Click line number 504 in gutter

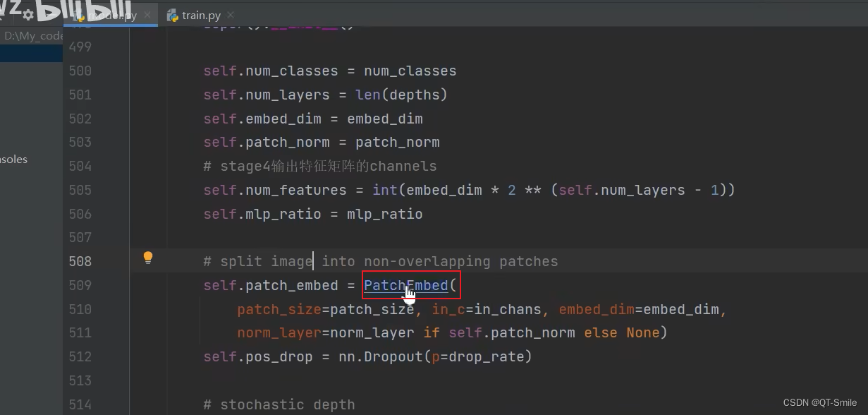(x=80, y=166)
